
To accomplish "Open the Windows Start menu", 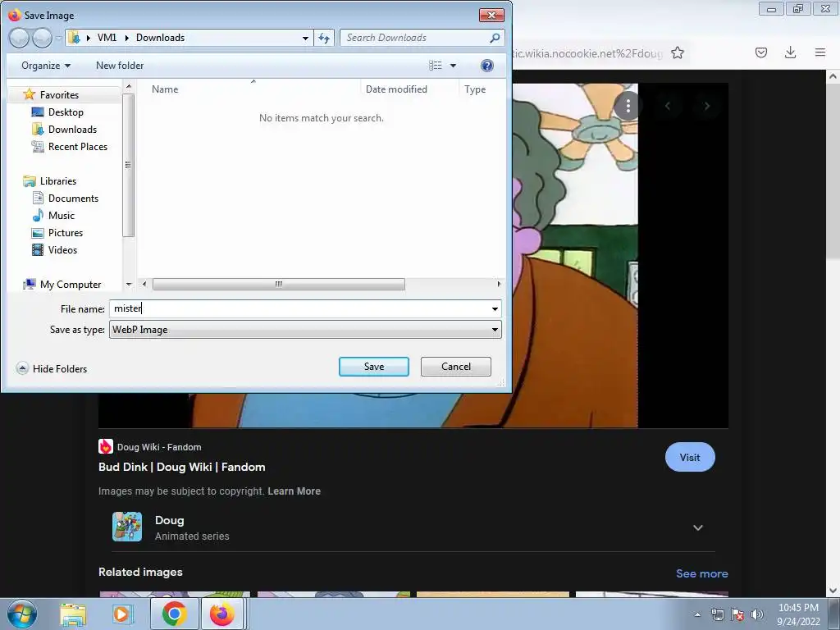I will (x=21, y=614).
